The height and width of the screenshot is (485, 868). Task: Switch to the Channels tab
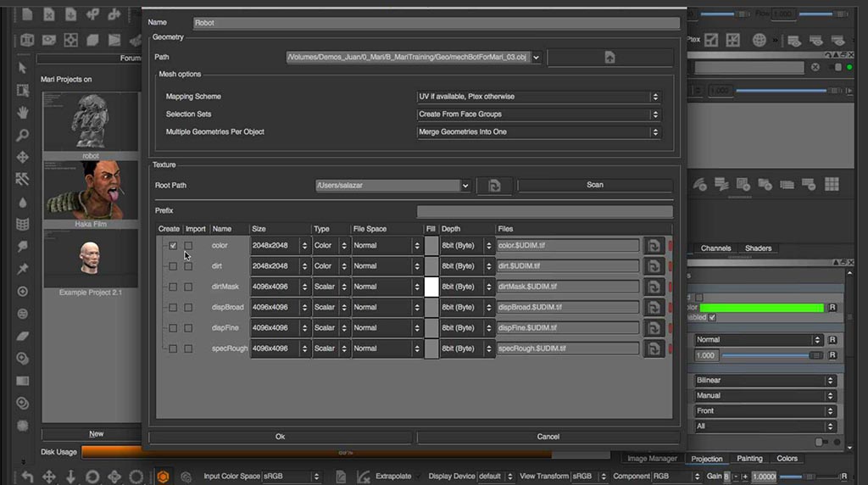(715, 248)
